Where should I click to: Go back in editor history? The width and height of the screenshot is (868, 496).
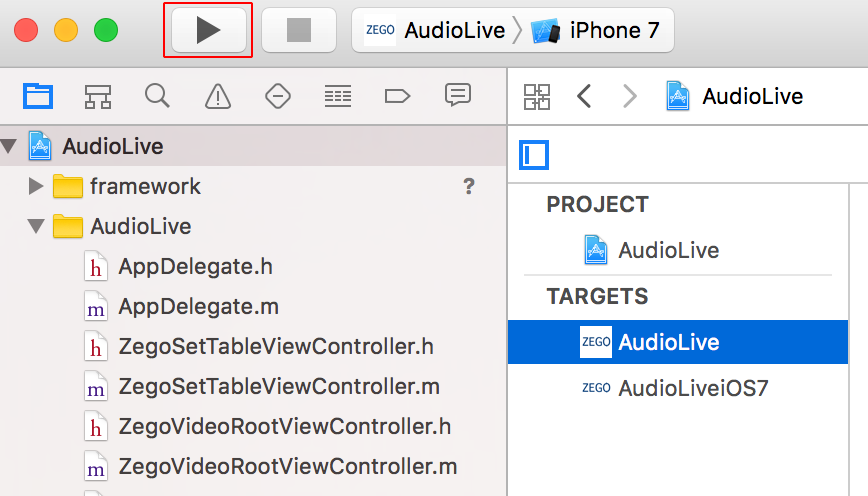pos(585,96)
